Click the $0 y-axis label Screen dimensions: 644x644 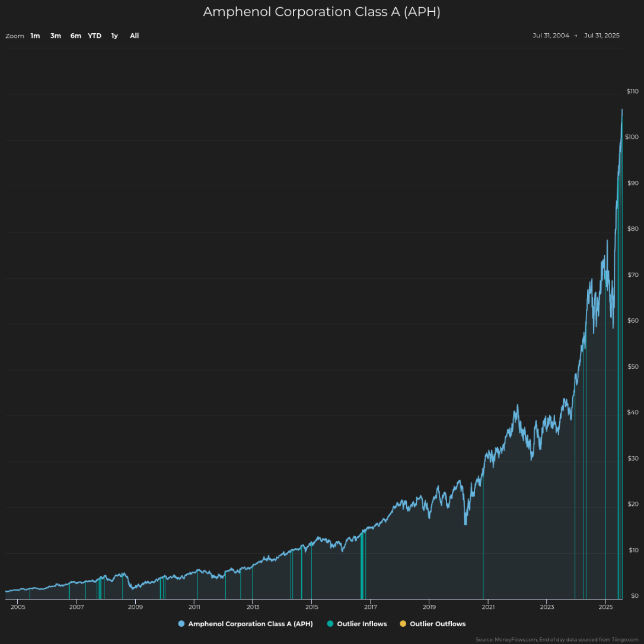pyautogui.click(x=635, y=595)
